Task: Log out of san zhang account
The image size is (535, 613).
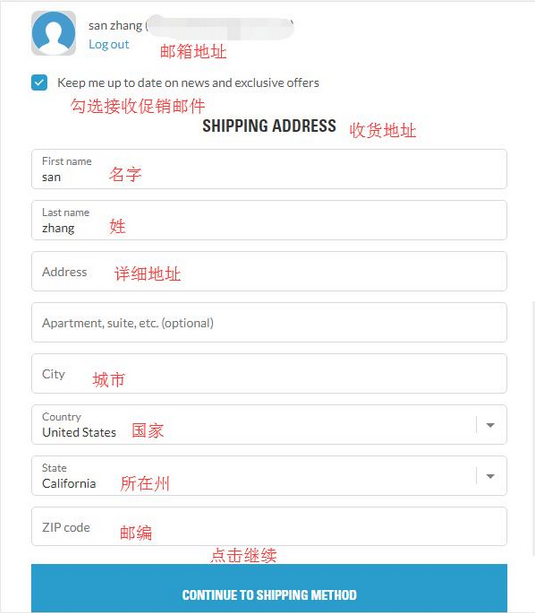Action: pos(109,45)
